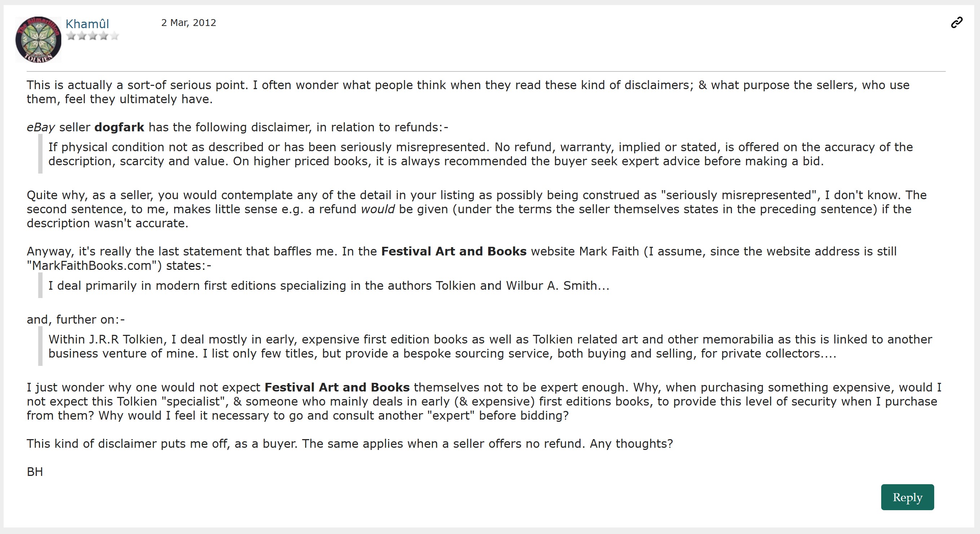Screen dimensions: 980x534
Task: Click Festival Art and Books in the 'I just wonder' paragraph
Action: pyautogui.click(x=337, y=387)
